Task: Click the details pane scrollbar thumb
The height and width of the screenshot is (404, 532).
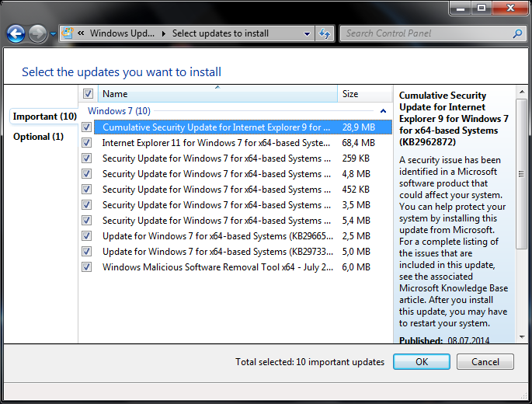Action: click(x=521, y=174)
